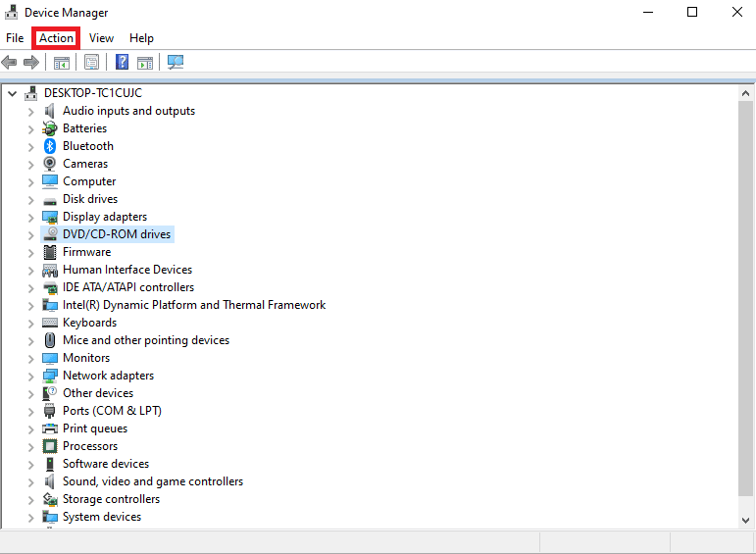
Task: Click the Processors chip icon
Action: 50,446
